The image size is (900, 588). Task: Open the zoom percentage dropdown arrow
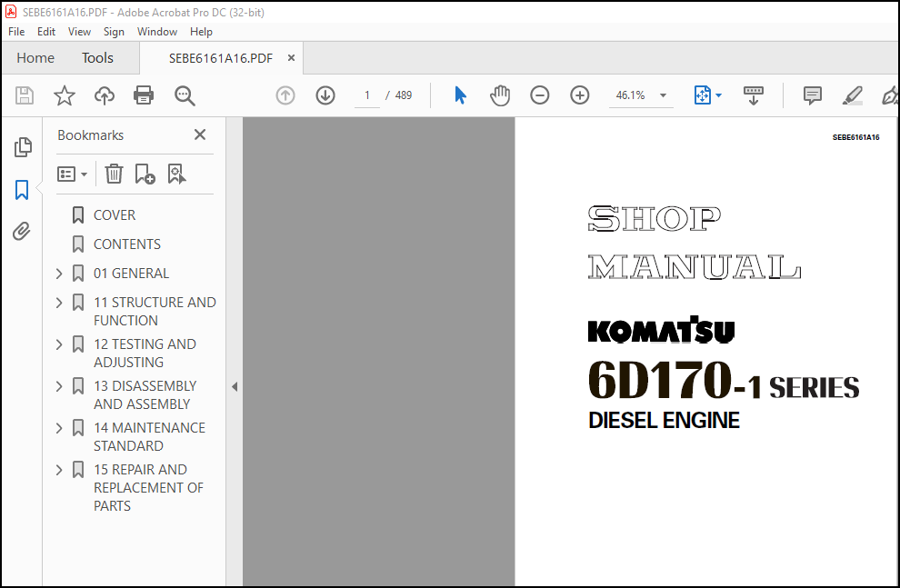[x=663, y=95]
